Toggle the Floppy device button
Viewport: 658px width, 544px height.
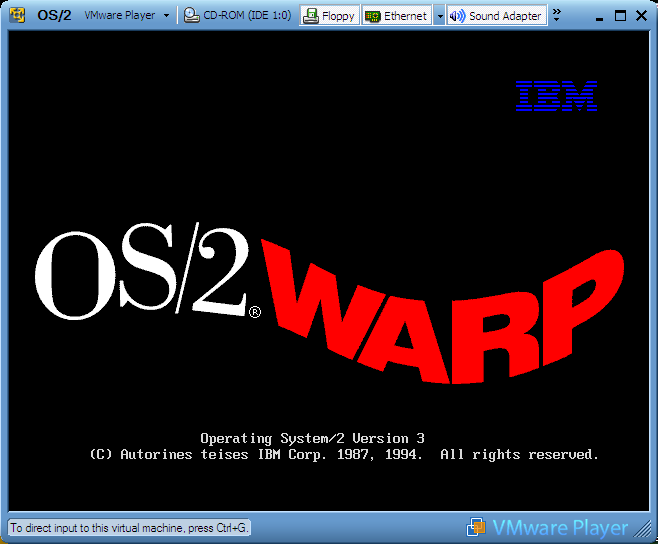pos(329,16)
